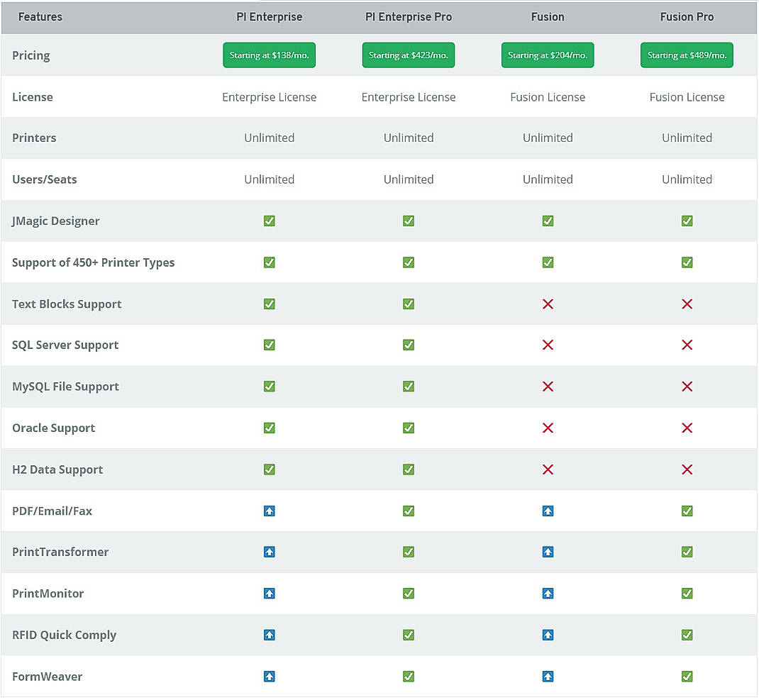The image size is (759, 700).
Task: Select the Starting at $204/mo Fusion pricing link
Action: [x=548, y=55]
